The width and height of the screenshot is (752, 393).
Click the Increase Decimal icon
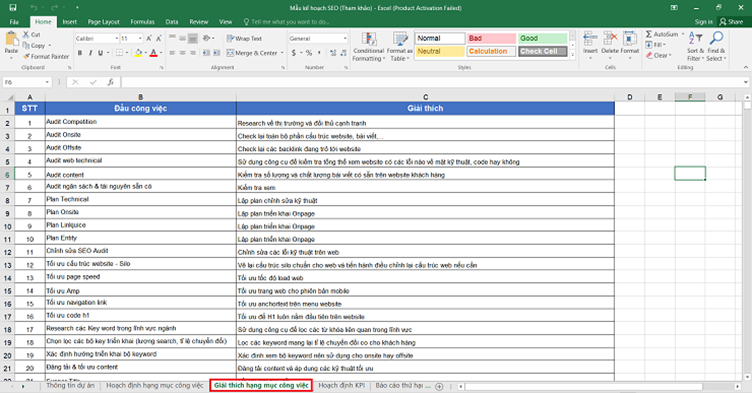[x=333, y=53]
